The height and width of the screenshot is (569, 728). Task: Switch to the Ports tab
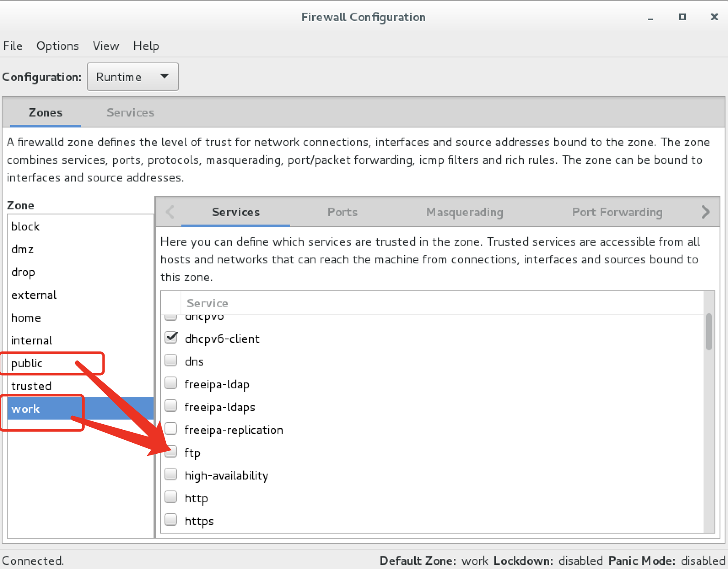[x=342, y=212]
